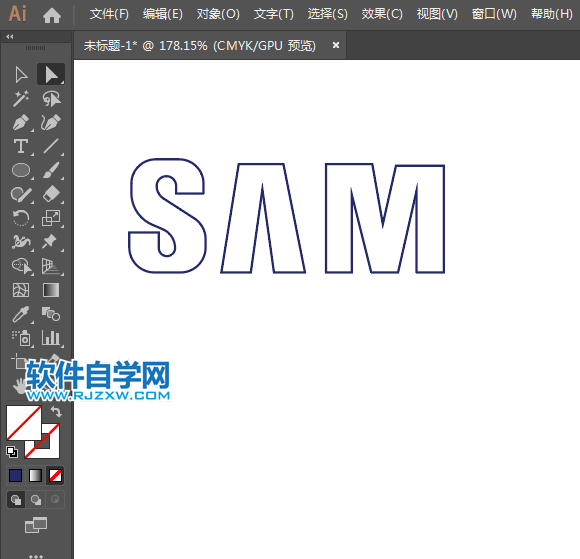
Task: Choose the Magic Wand tool
Action: pyautogui.click(x=21, y=98)
